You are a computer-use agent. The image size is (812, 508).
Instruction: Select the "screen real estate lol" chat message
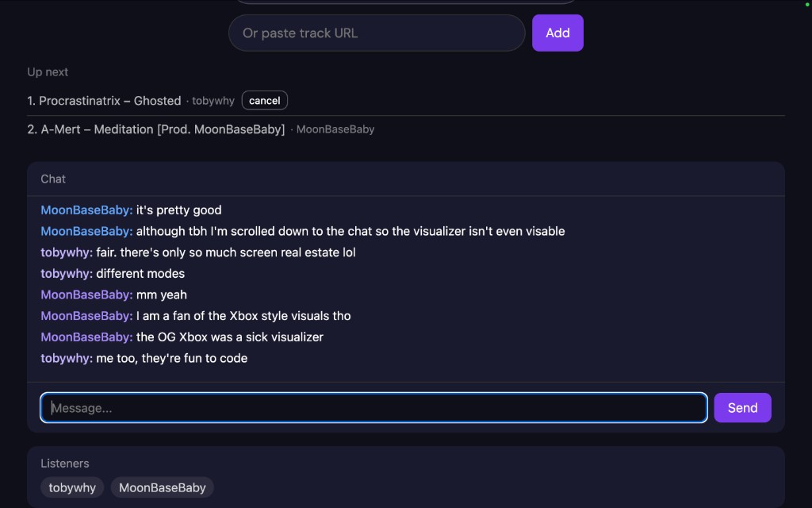(225, 252)
